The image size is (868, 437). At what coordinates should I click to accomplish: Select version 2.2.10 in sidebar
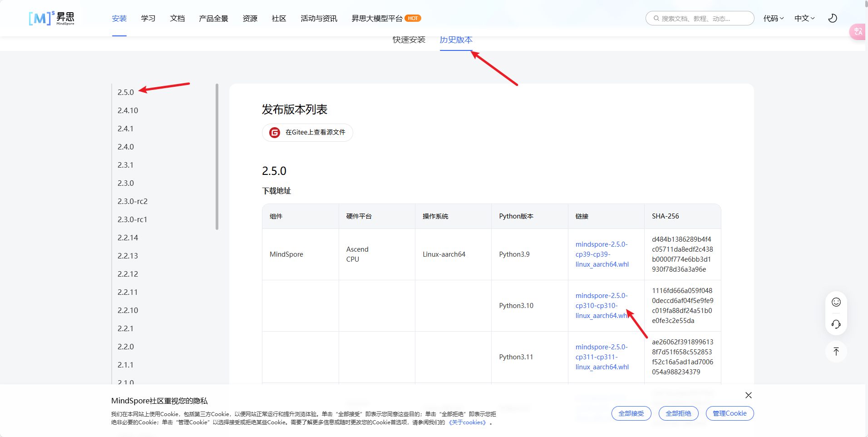point(128,310)
